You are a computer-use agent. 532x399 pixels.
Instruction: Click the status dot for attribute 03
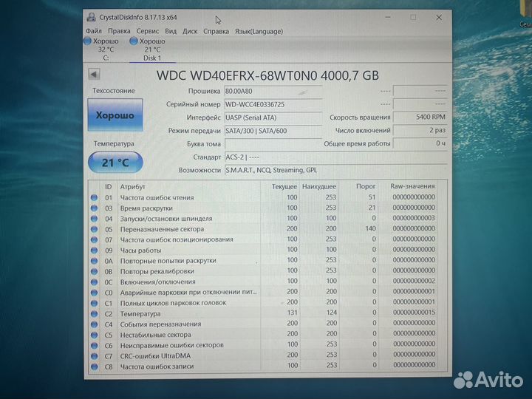(x=95, y=208)
